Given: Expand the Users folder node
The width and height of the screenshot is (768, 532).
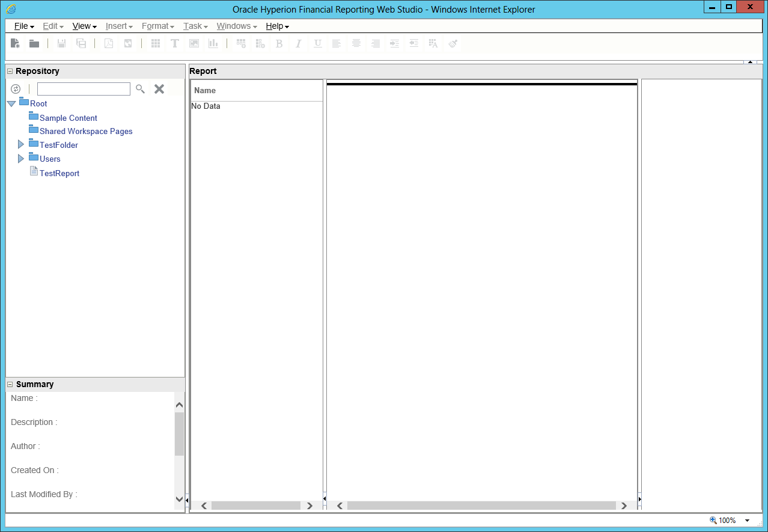Looking at the screenshot, I should (x=21, y=159).
